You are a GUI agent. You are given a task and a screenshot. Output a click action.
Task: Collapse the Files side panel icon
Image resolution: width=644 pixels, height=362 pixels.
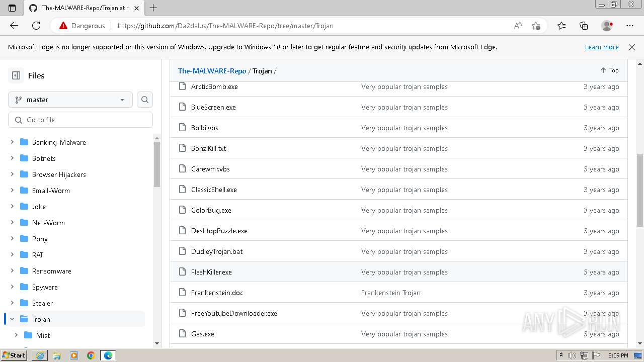16,75
